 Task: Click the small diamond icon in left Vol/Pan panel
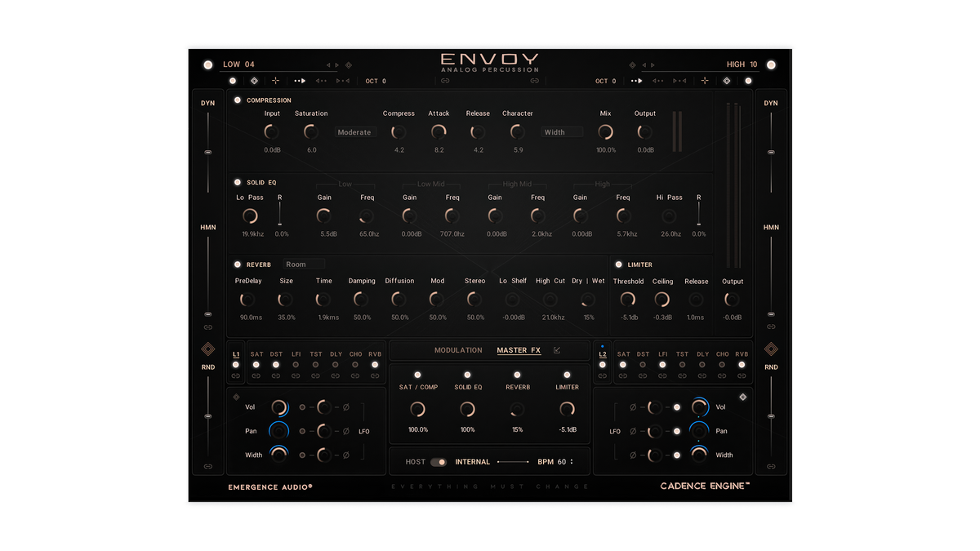pos(237,397)
